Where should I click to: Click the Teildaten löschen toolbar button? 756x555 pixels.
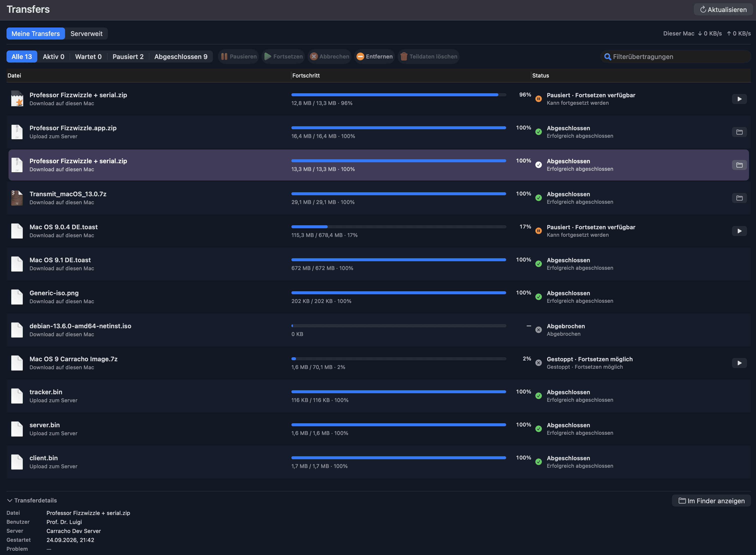point(429,56)
